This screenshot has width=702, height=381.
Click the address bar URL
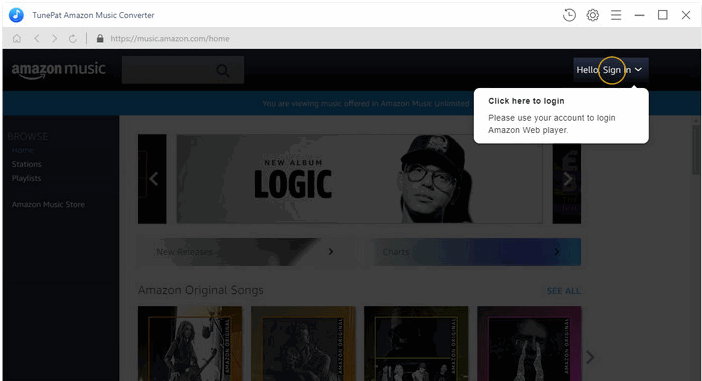[x=170, y=39]
